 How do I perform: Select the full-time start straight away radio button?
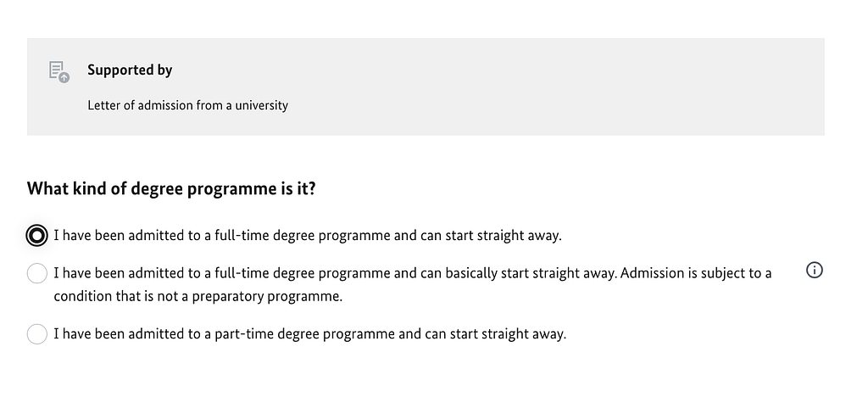(x=37, y=235)
